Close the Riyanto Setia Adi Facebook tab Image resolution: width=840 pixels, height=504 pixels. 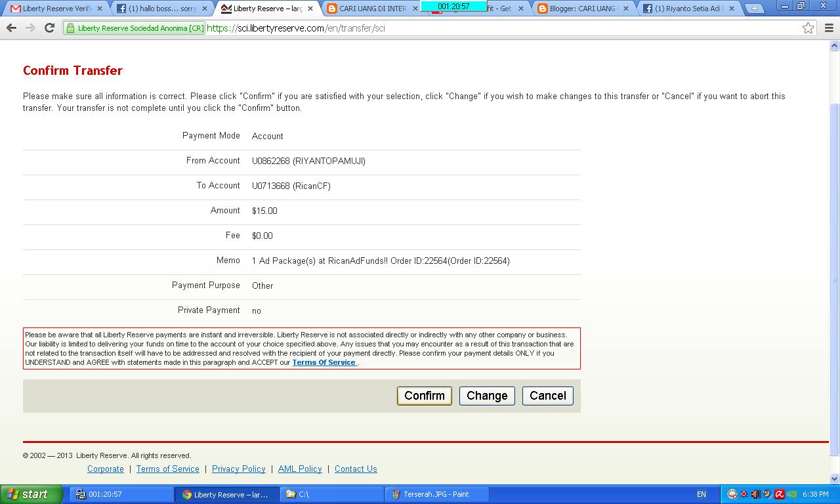pyautogui.click(x=730, y=9)
